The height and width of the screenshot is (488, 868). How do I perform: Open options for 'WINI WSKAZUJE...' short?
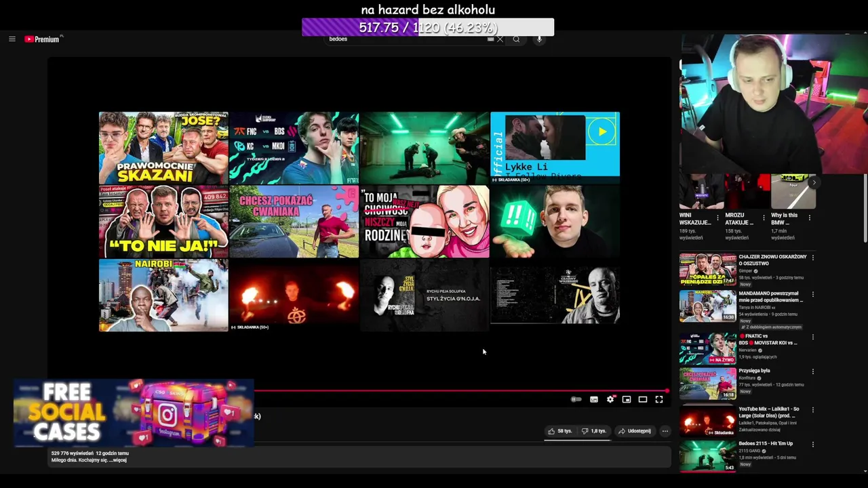pyautogui.click(x=717, y=218)
